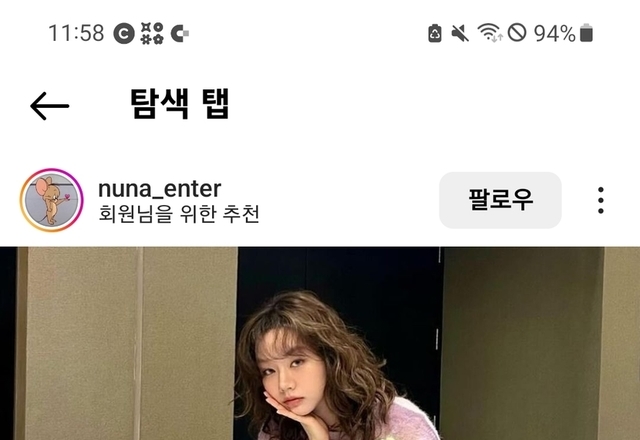Tap the four-flower notification icon
The width and height of the screenshot is (640, 440).
click(152, 33)
